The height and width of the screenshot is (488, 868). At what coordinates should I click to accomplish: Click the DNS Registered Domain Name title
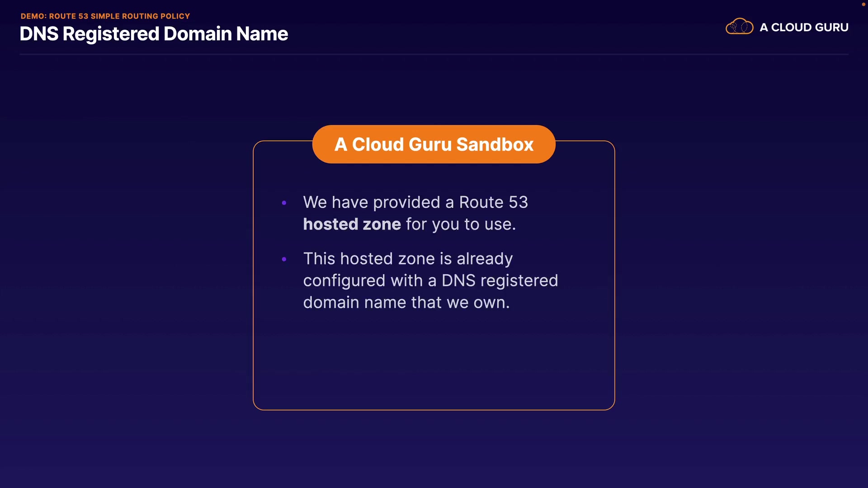[154, 34]
